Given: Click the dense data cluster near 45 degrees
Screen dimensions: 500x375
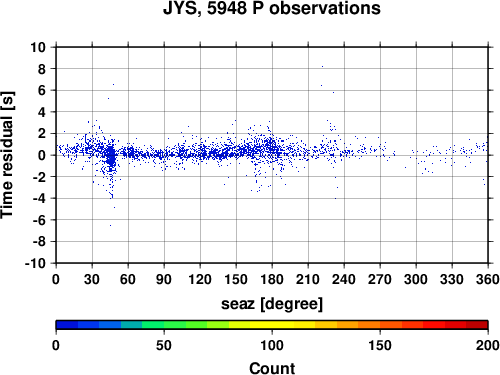Looking at the screenshot, I should click(111, 157).
